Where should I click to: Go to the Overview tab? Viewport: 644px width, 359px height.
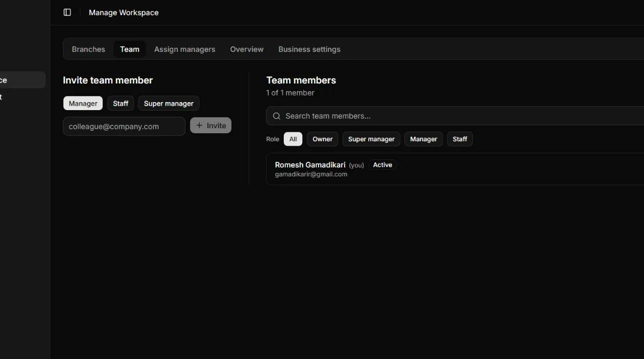click(x=247, y=49)
